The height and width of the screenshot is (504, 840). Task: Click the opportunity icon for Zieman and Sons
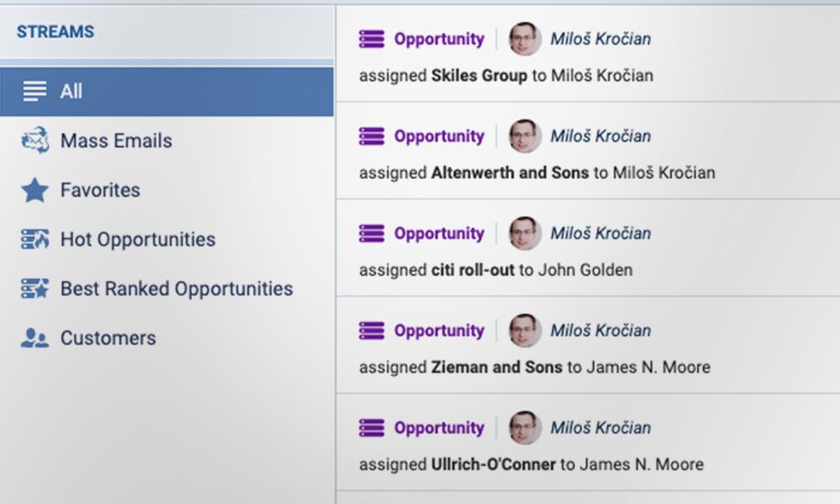point(371,331)
